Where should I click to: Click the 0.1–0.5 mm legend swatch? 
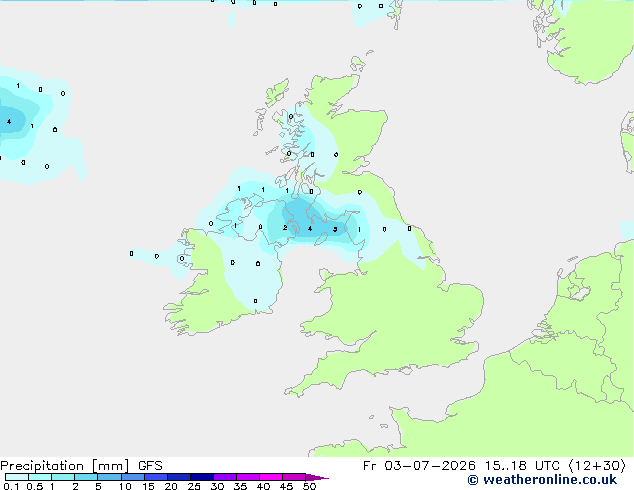tap(17, 477)
